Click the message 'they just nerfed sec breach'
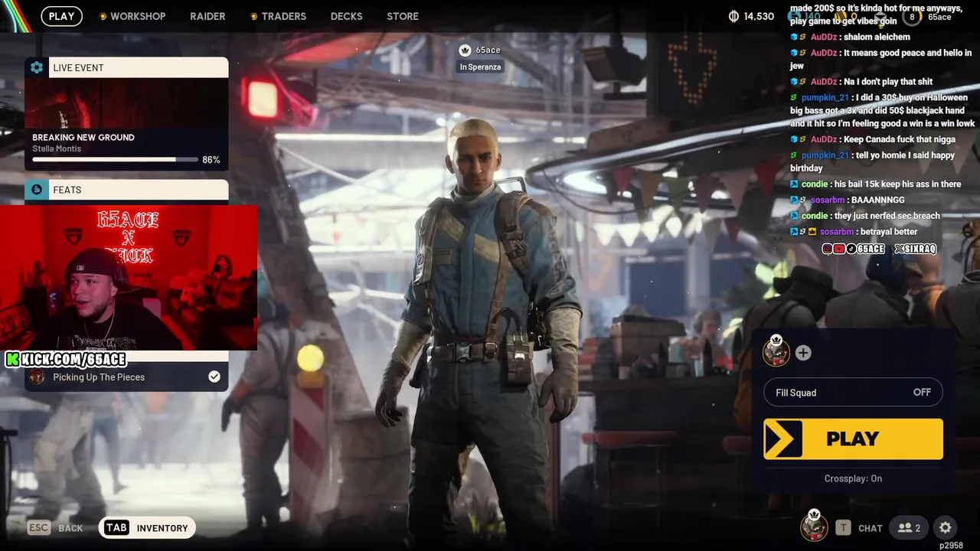This screenshot has height=551, width=980. coord(887,216)
